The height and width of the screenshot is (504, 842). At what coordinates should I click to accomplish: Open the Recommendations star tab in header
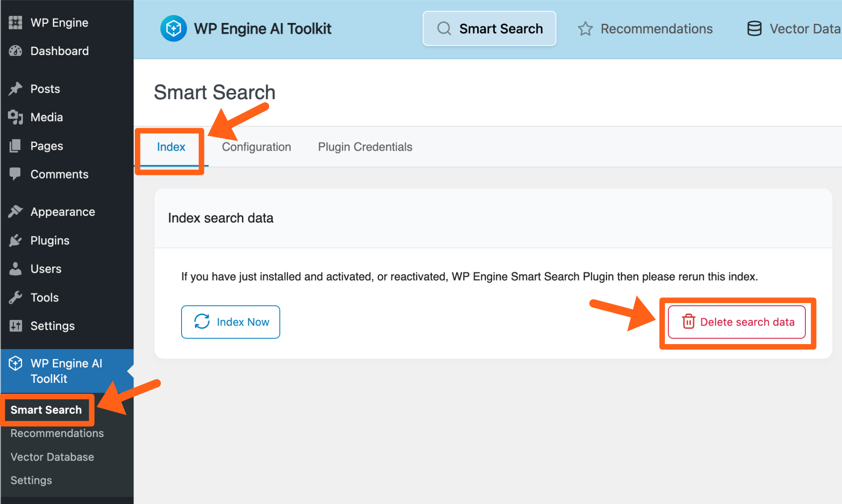coord(645,29)
